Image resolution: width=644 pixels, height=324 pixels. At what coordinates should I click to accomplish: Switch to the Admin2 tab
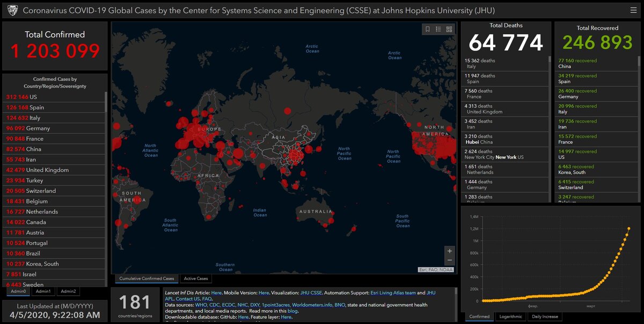tap(68, 291)
